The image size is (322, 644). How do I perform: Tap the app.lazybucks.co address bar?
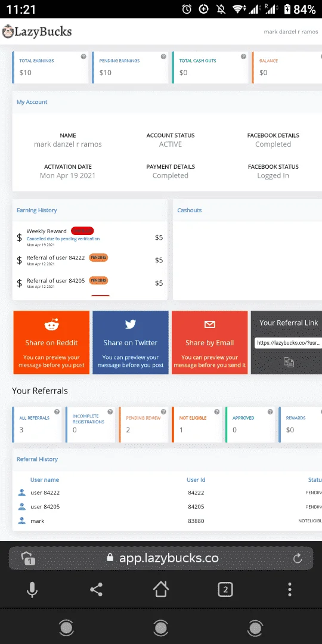pyautogui.click(x=161, y=558)
